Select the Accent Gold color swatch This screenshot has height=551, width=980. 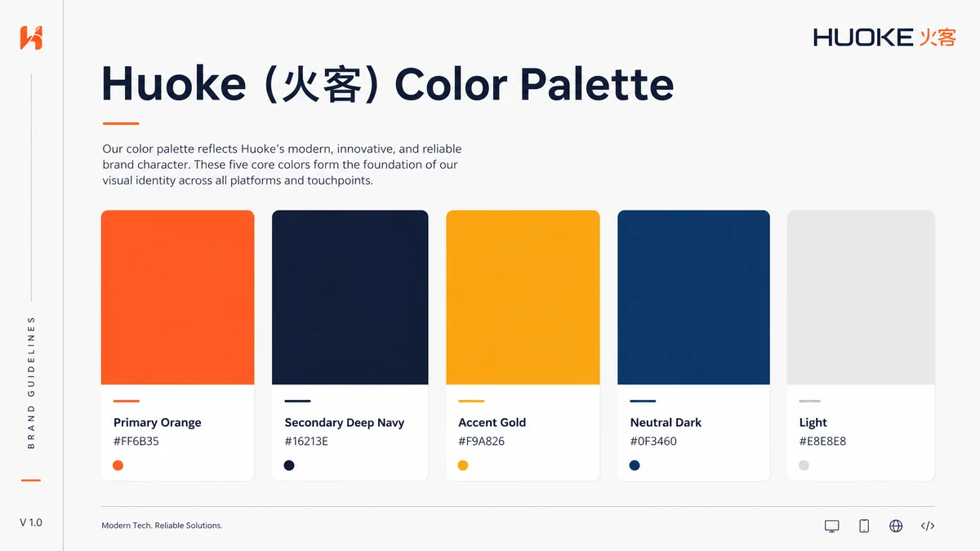coord(523,297)
